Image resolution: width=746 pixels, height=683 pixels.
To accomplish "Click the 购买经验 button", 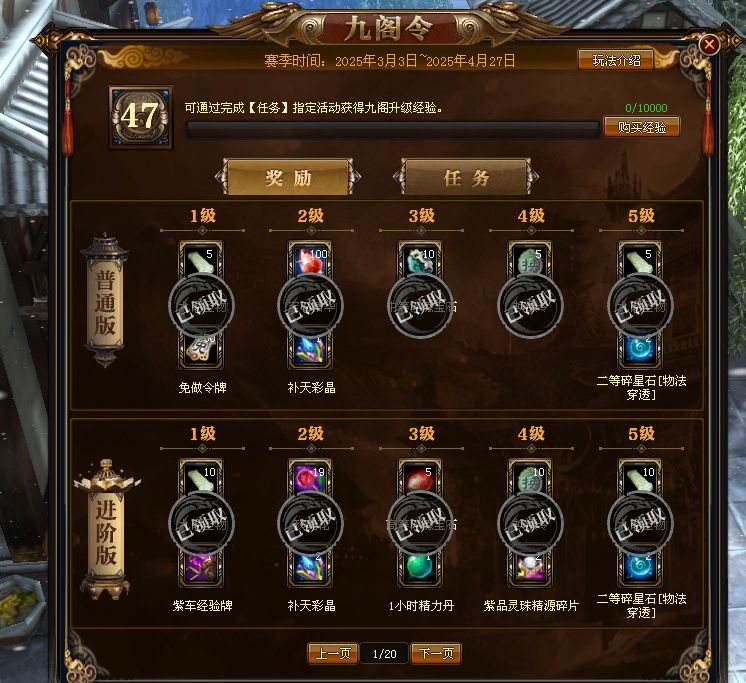I will point(641,127).
